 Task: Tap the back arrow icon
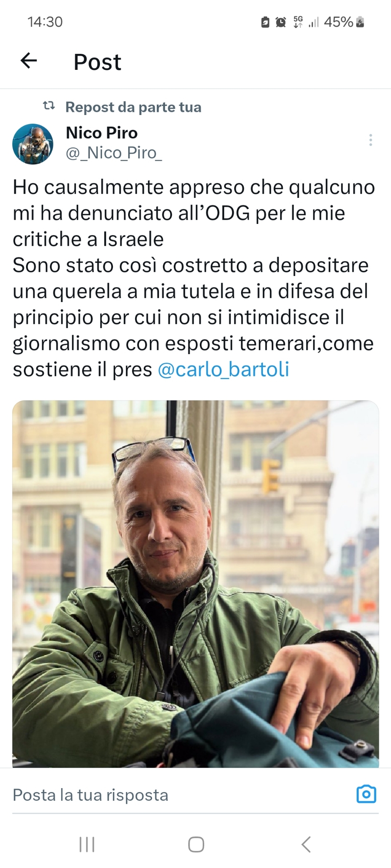coord(29,60)
